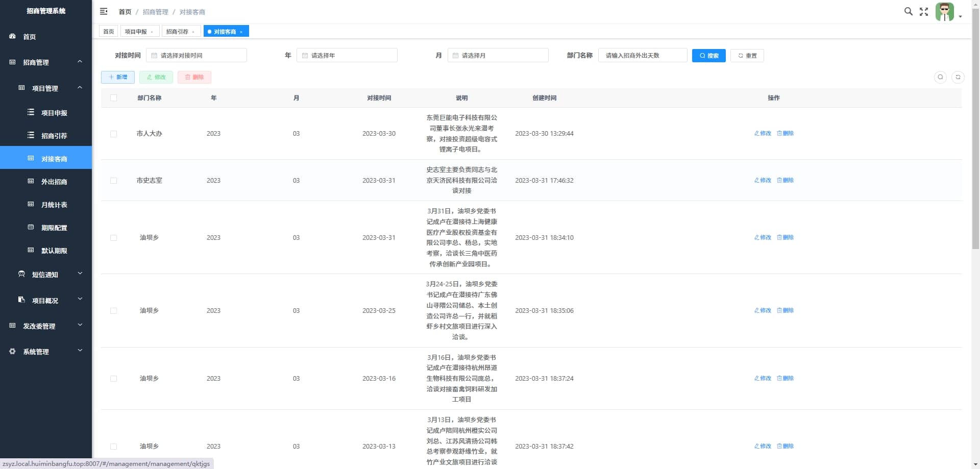Click the 默认期限 table icon
Screen dimensions: 980x469
31,250
